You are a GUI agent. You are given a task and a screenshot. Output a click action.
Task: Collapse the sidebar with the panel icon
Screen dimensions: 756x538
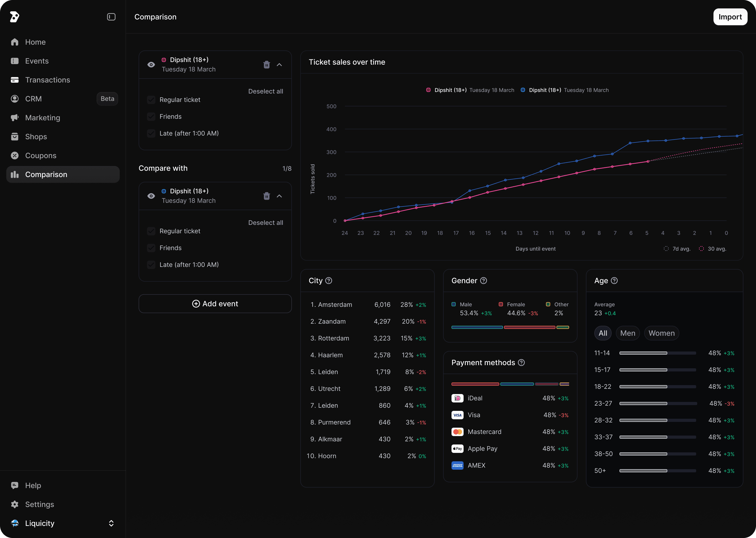point(111,17)
